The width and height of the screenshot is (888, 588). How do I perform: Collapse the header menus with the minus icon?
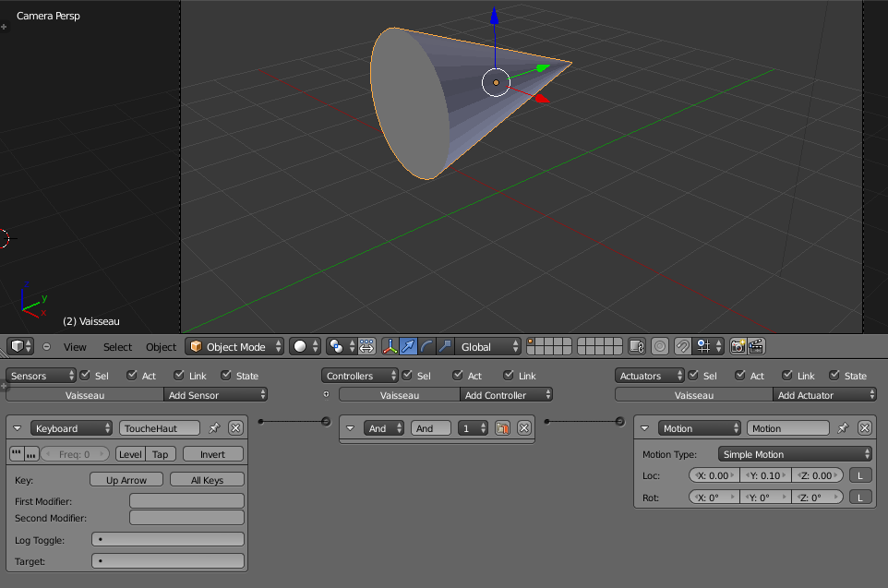tap(46, 347)
